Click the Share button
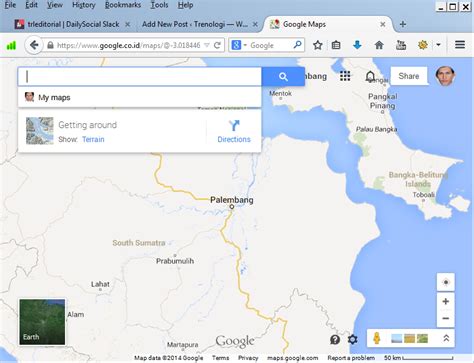The height and width of the screenshot is (363, 474). (409, 76)
